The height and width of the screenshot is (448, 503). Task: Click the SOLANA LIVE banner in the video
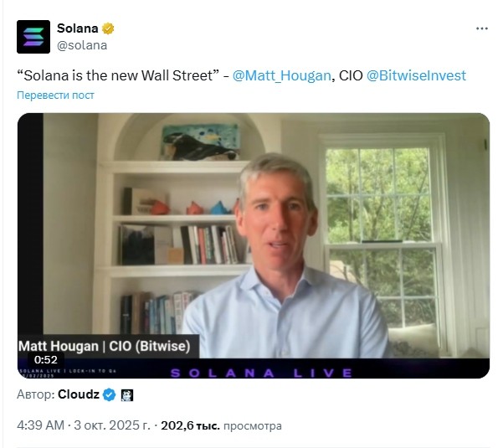point(261,373)
